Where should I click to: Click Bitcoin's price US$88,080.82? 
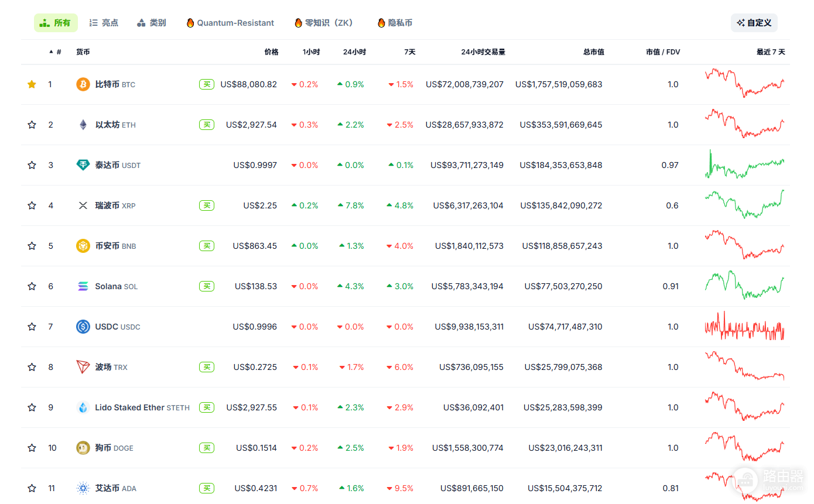249,84
